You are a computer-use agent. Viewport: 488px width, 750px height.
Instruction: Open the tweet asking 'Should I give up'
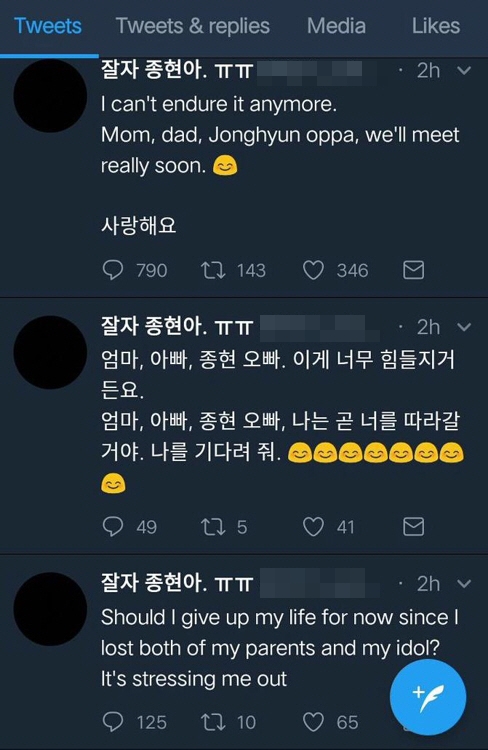point(279,648)
